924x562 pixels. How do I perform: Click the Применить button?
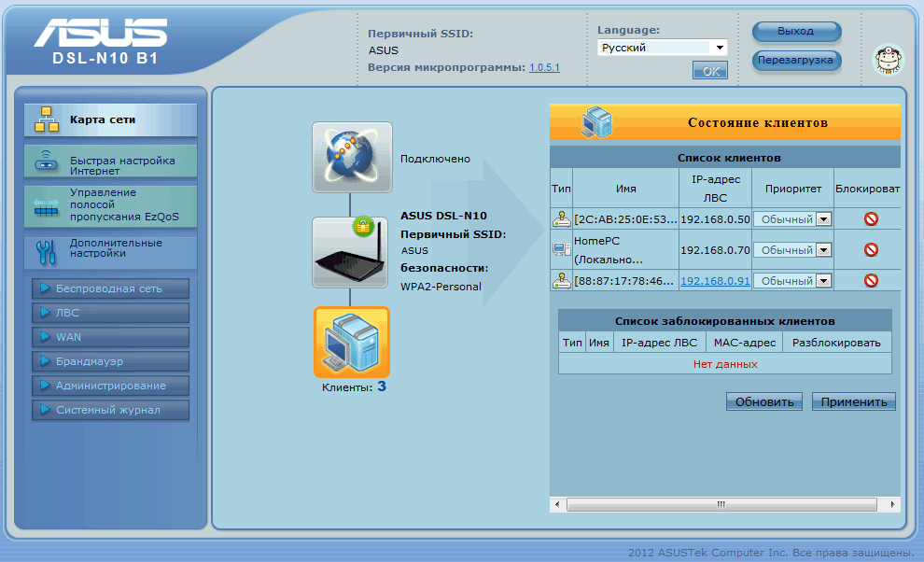853,401
